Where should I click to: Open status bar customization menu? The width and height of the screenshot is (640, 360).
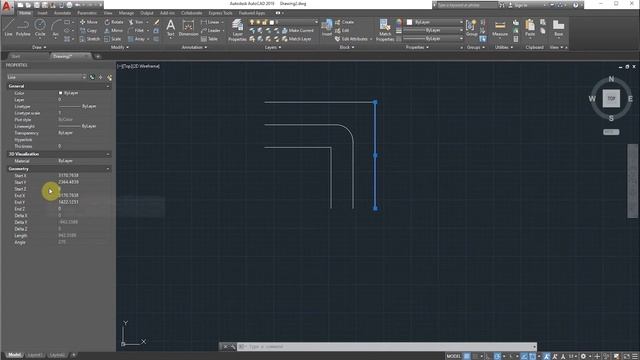(635, 356)
